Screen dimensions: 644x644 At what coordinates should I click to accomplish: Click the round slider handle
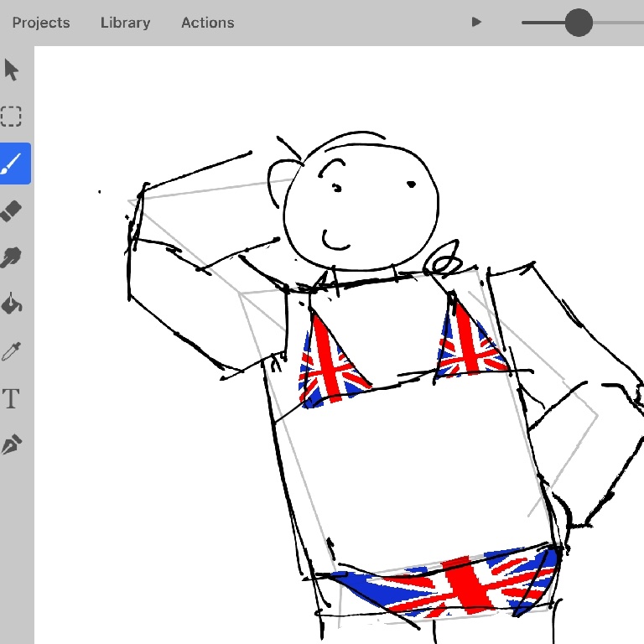point(579,23)
